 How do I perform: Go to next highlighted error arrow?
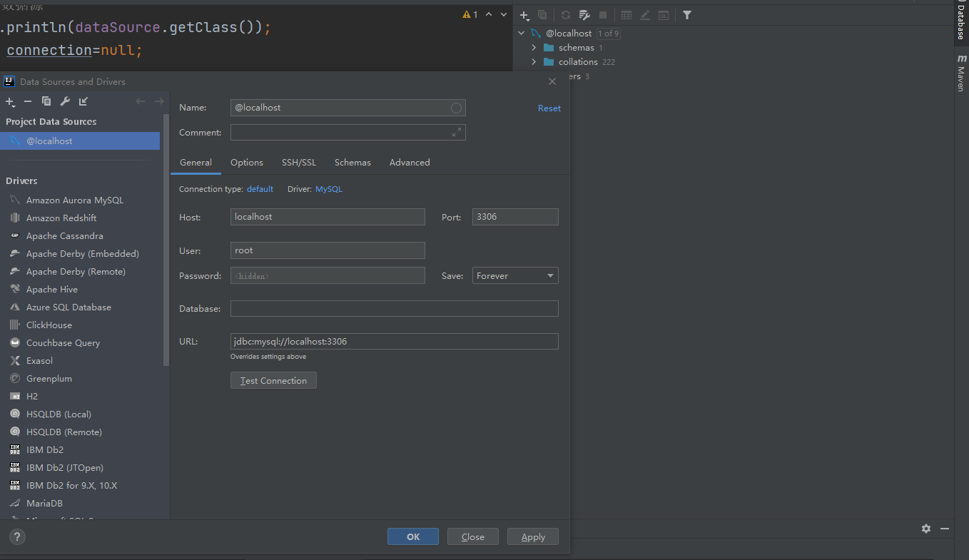[x=504, y=14]
